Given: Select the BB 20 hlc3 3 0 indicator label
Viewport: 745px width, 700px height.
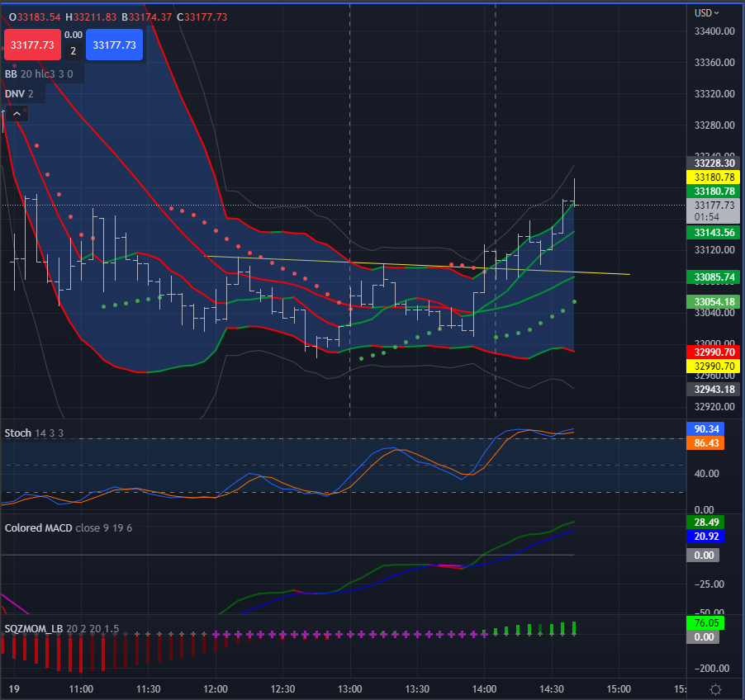Looking at the screenshot, I should (39, 73).
